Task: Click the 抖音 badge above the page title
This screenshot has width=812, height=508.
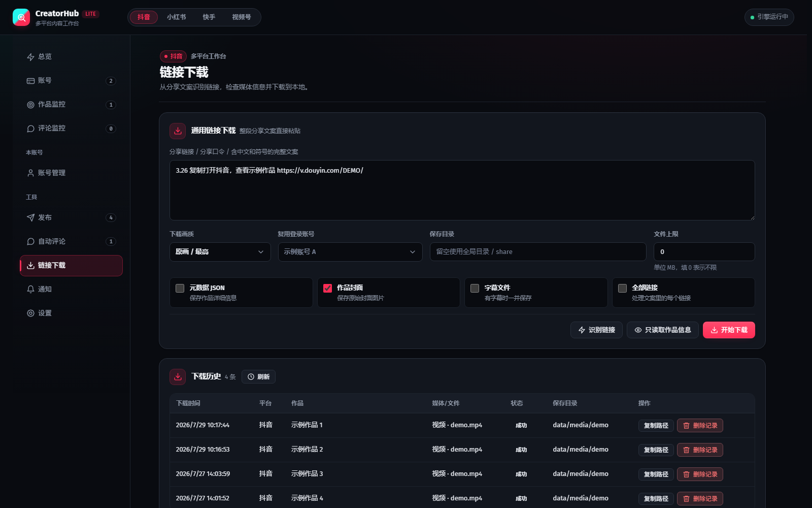Action: [174, 56]
